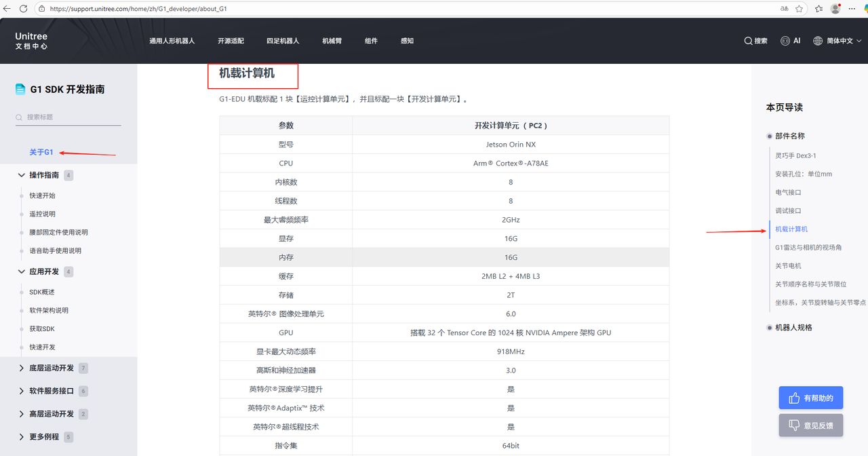Viewport: 868px width, 456px height.
Task: Focus the 搜索标题 search field
Action: pos(68,117)
